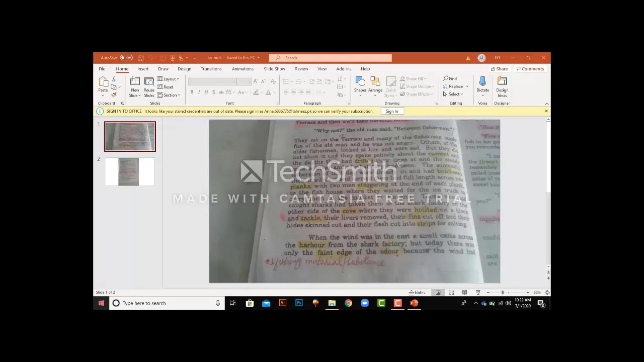Click Fit slide to current window icon
This screenshot has height=362, width=644.
pyautogui.click(x=547, y=293)
